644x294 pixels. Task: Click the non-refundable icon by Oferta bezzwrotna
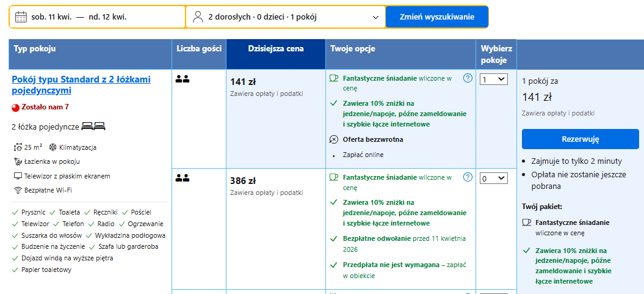(334, 139)
